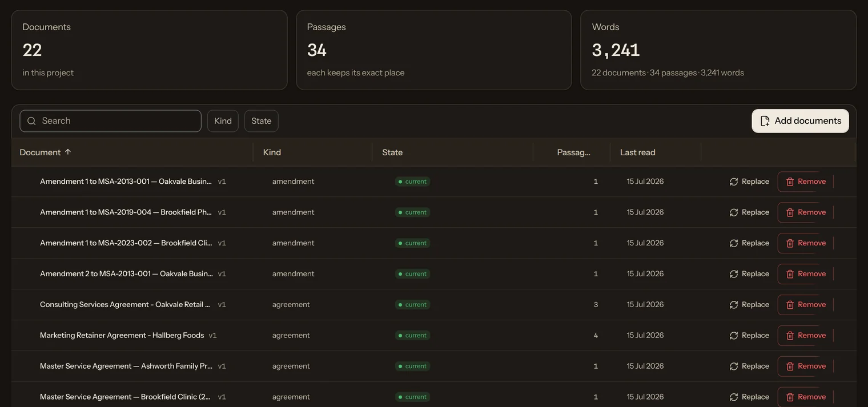Viewport: 868px width, 407px height.
Task: Focus the Search input field
Action: (110, 121)
